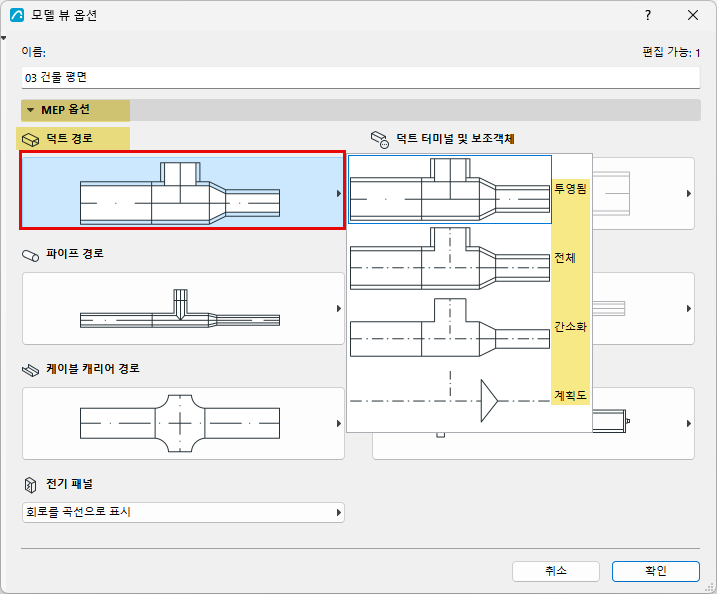The image size is (717, 594).
Task: Choose the 전체 duct display option
Action: [469, 259]
